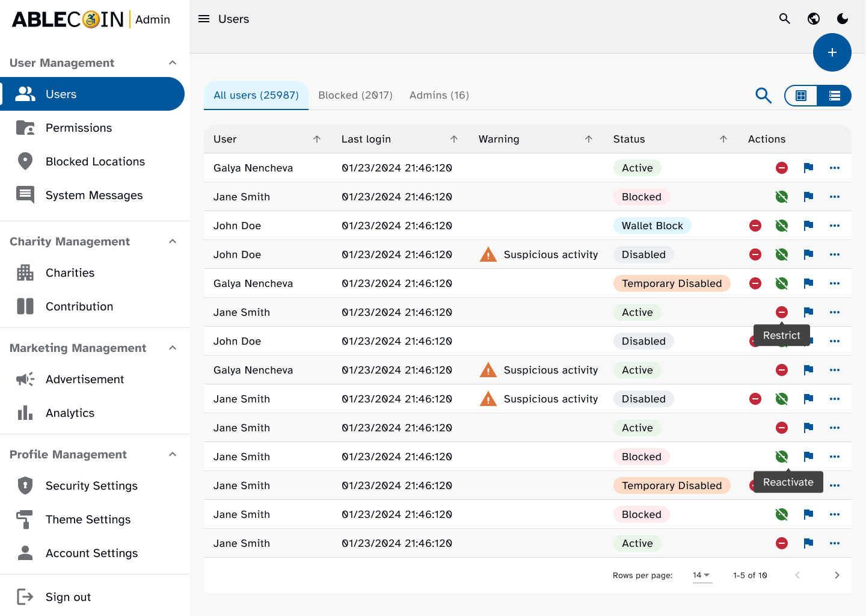Image resolution: width=866 pixels, height=616 pixels.
Task: Open the rows per page dropdown
Action: pos(701,575)
